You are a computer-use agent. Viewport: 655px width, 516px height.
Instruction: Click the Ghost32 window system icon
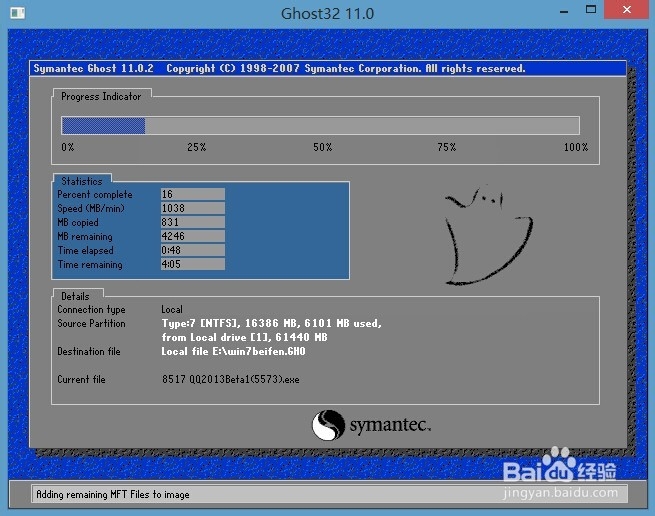(x=18, y=13)
